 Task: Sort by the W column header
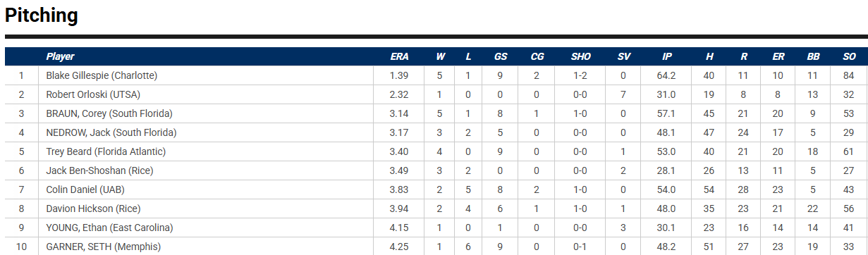(x=440, y=56)
